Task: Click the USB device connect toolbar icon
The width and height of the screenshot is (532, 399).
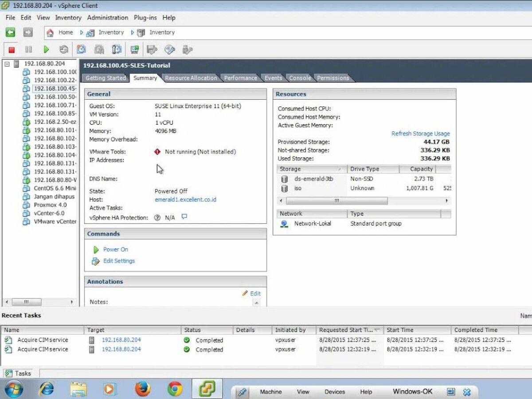Action: [188, 49]
